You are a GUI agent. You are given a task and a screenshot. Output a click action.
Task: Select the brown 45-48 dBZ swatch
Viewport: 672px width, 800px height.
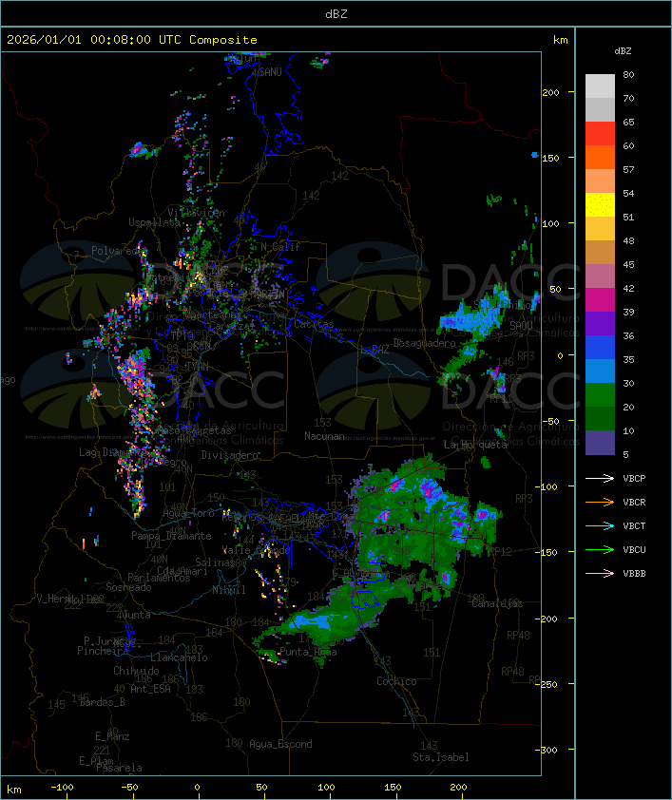[600, 252]
